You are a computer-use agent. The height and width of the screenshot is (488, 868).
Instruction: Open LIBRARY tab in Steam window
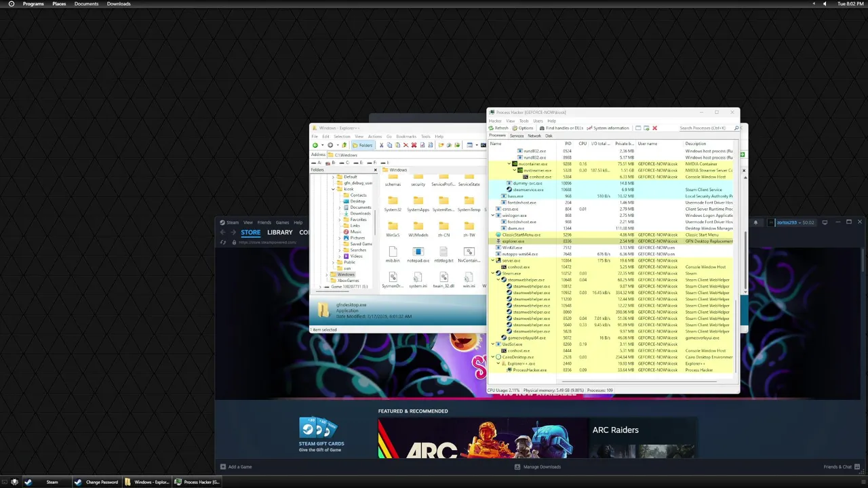[x=279, y=232]
